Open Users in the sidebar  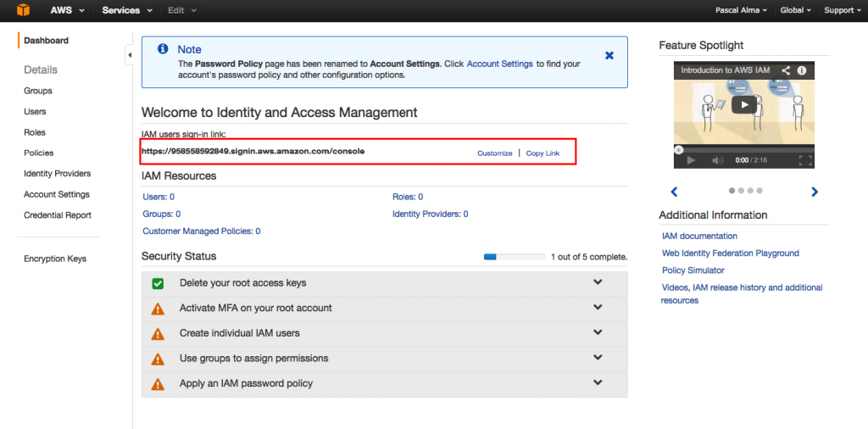[35, 111]
